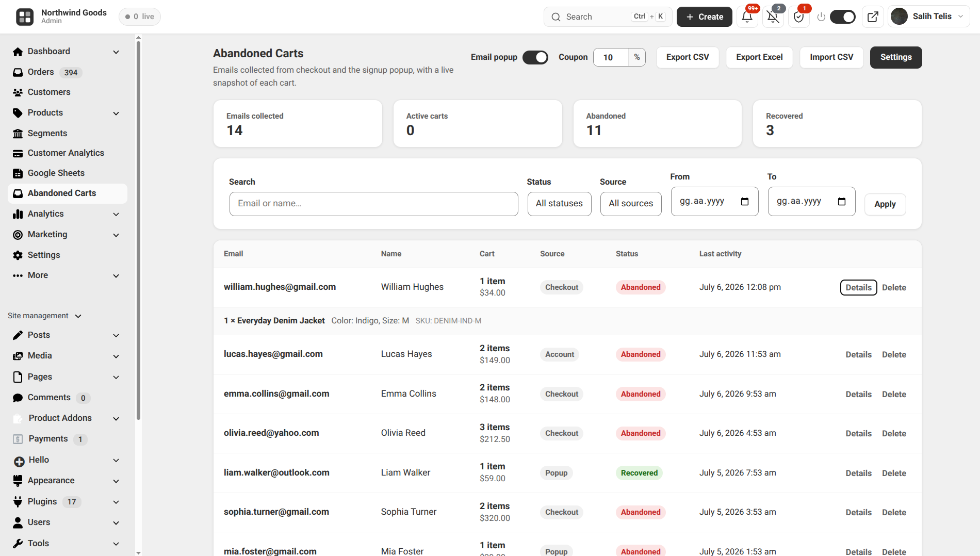Screen dimensions: 980x556
Task: Click the muted notifications bell icon
Action: coord(773,17)
